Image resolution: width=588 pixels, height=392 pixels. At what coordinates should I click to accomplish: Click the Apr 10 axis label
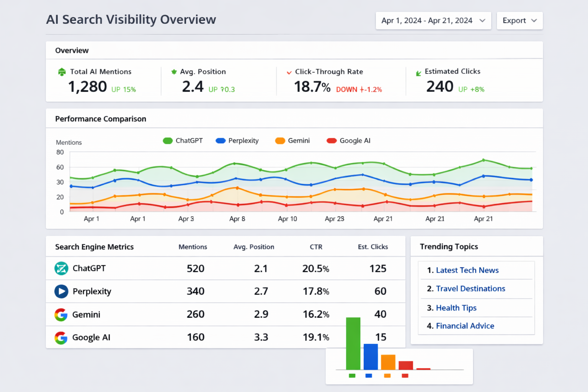287,219
